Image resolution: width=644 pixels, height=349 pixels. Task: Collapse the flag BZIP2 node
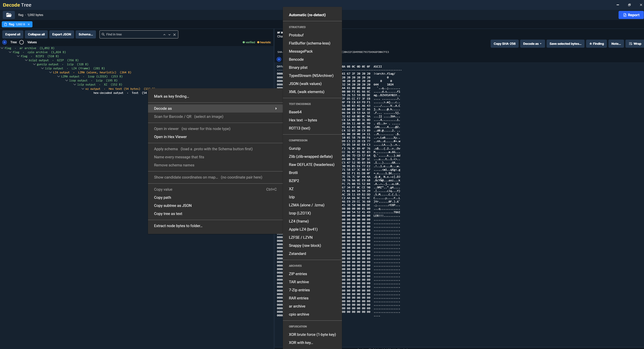click(18, 56)
